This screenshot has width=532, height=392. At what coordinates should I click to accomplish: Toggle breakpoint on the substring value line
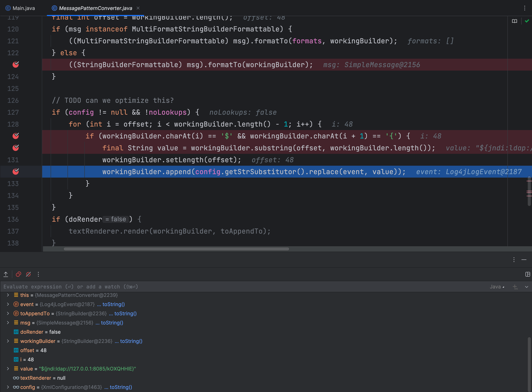(16, 148)
